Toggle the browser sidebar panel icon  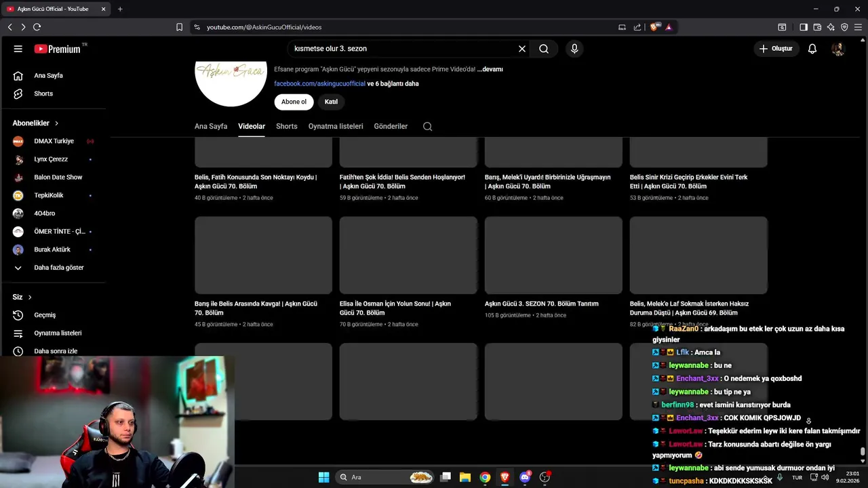click(804, 27)
